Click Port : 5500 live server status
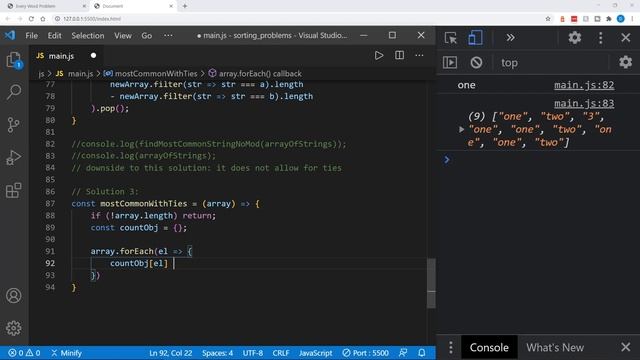 point(365,353)
